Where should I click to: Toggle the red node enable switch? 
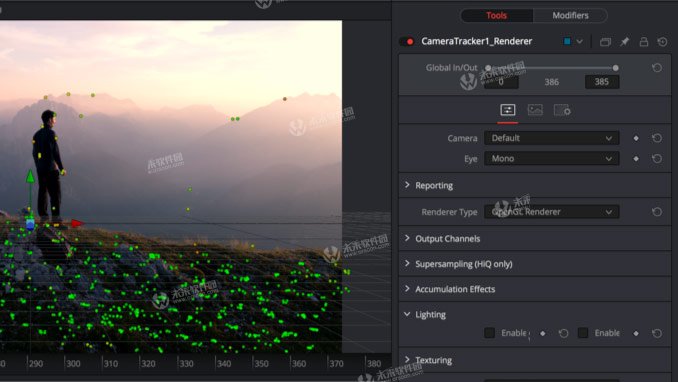click(407, 42)
